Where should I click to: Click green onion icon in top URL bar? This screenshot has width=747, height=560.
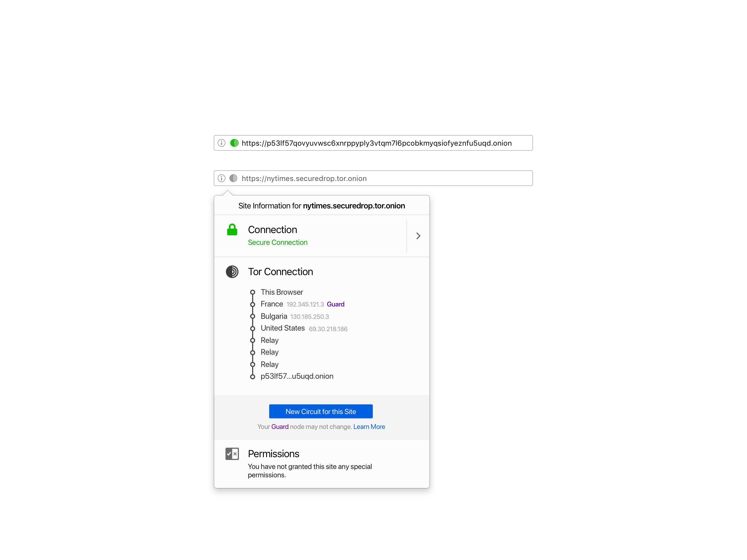point(234,143)
